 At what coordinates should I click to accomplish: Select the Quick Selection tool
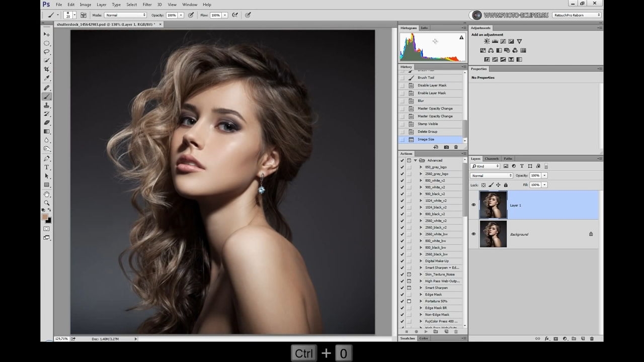[47, 61]
